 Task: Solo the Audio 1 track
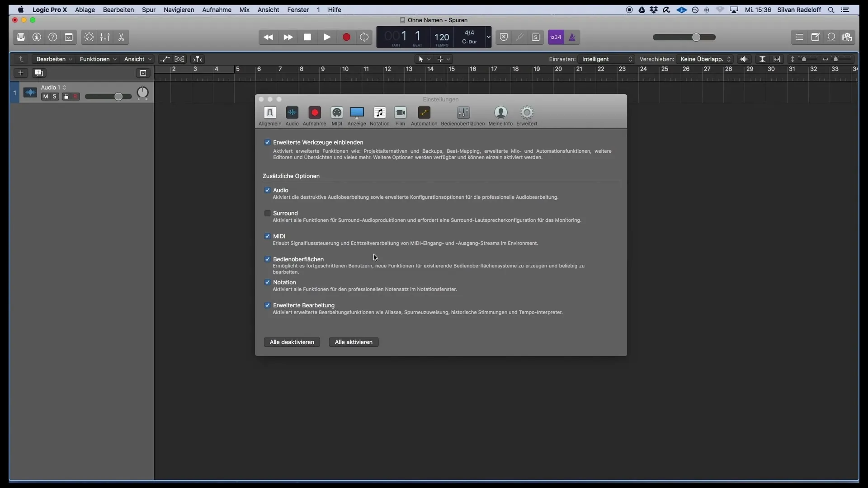pyautogui.click(x=54, y=97)
